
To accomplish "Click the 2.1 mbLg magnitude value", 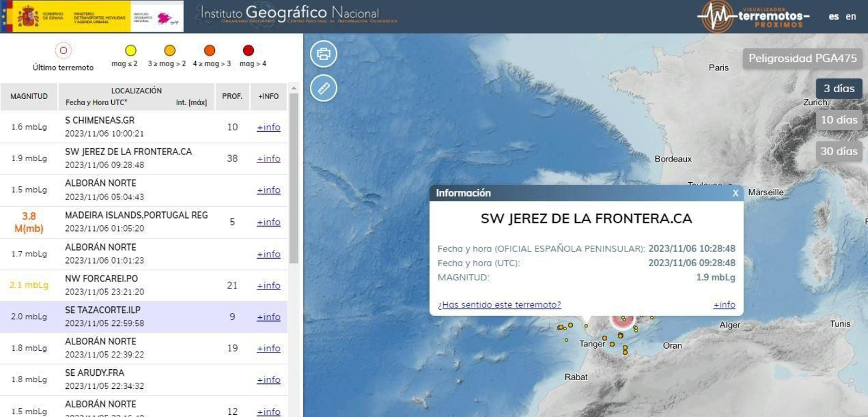I will pos(29,285).
